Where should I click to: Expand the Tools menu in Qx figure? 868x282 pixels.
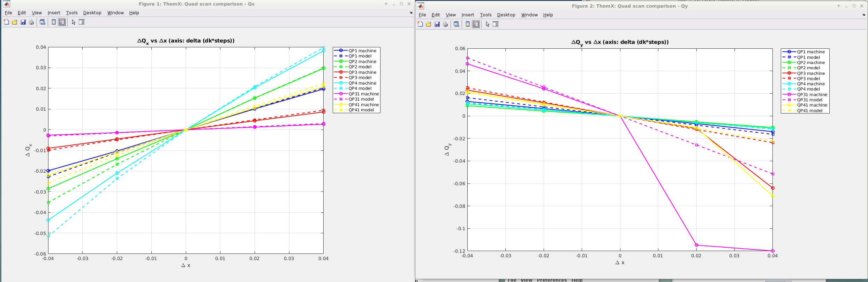[71, 13]
